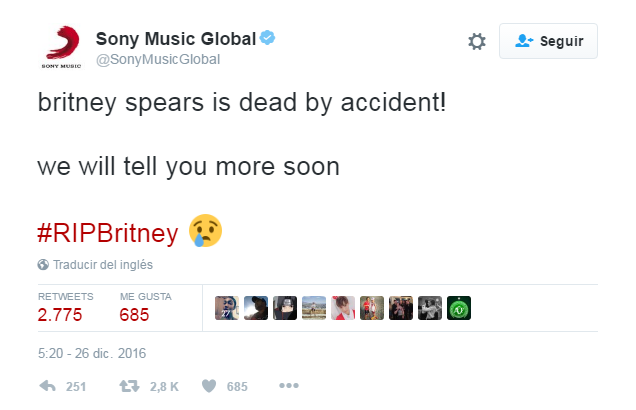Click the Sony Music profile logo
The height and width of the screenshot is (410, 636).
coord(59,47)
